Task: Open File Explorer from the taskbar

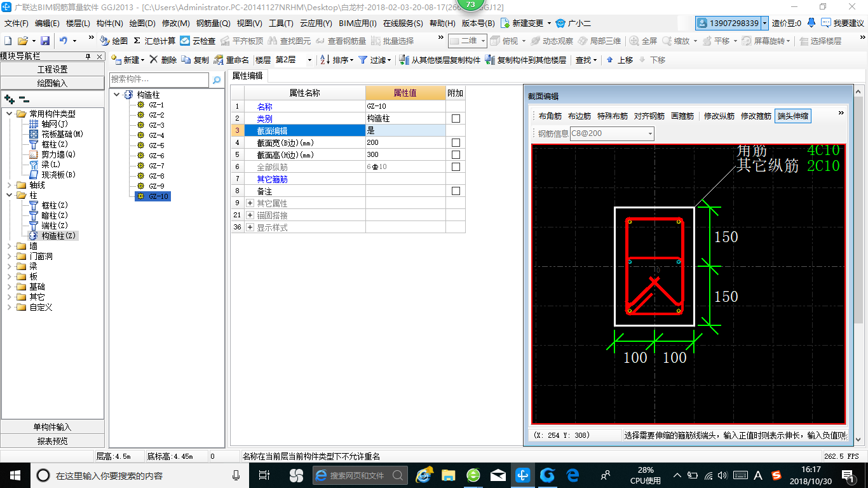Action: 449,475
